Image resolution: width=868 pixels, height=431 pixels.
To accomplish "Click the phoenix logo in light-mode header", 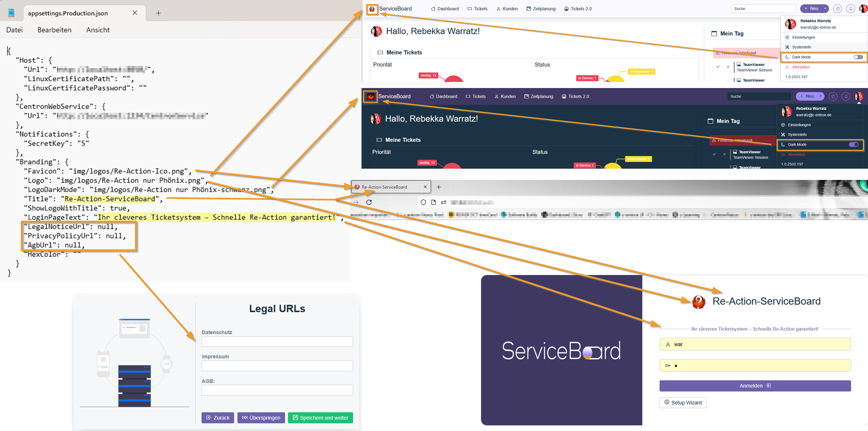I will click(372, 9).
